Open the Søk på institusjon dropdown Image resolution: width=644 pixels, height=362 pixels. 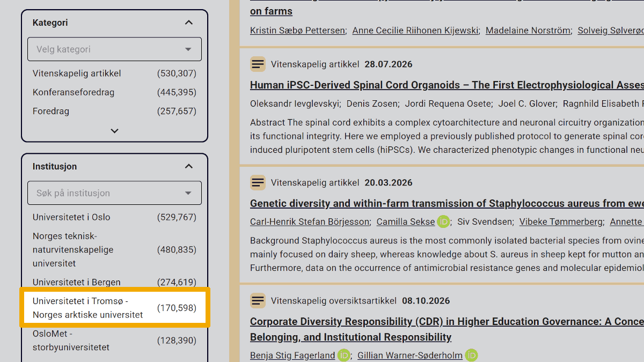(x=114, y=193)
